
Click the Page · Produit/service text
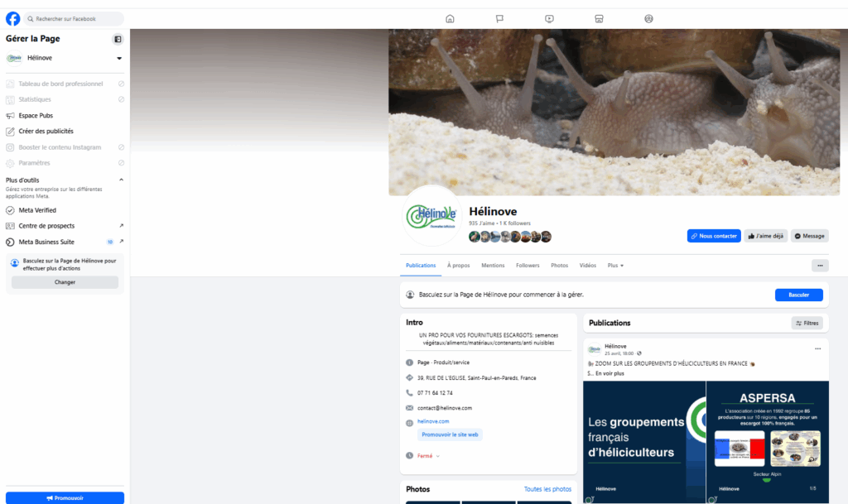coord(444,362)
